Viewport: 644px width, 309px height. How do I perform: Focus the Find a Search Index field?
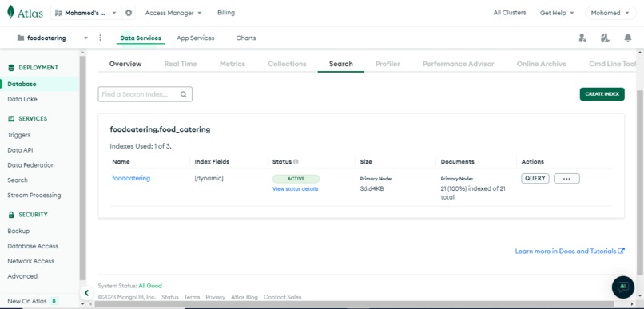click(145, 94)
